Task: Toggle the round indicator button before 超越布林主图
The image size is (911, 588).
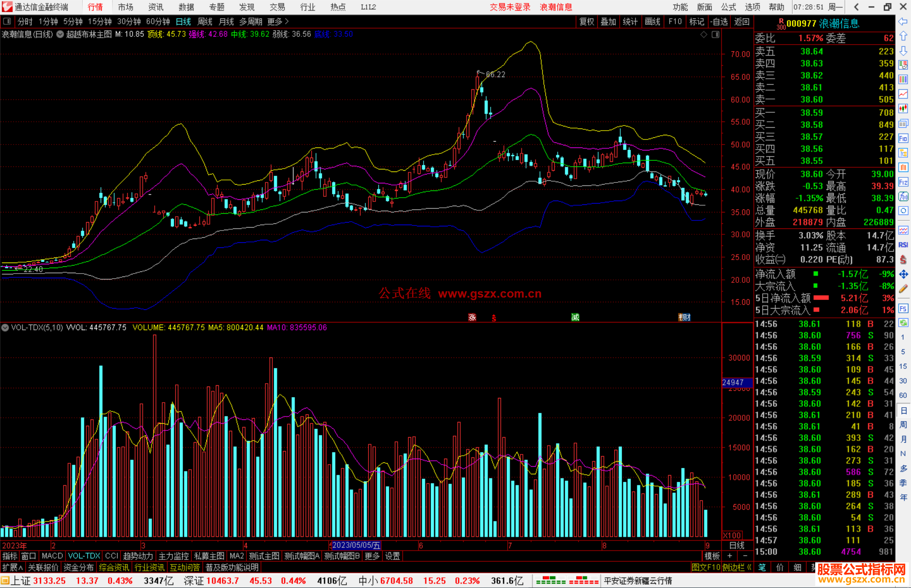Action: pos(60,35)
